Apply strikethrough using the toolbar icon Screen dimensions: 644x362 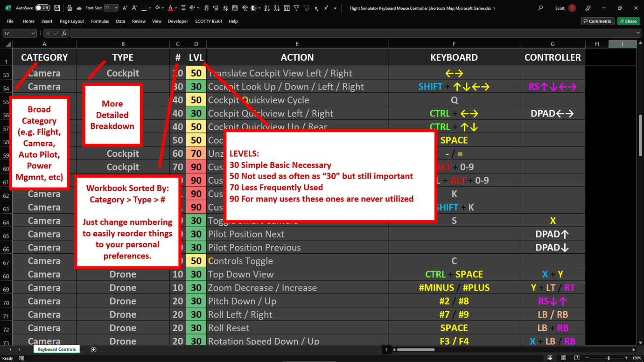pyautogui.click(x=79, y=8)
